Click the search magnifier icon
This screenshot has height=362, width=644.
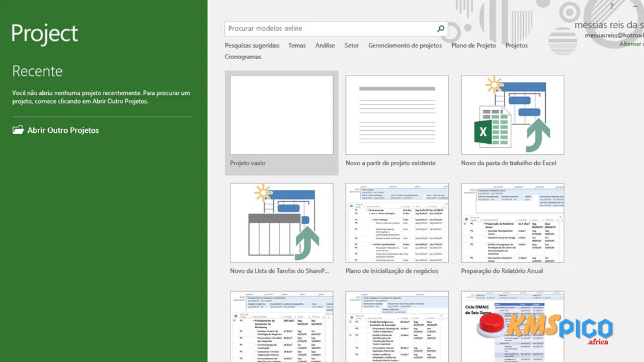pos(441,29)
